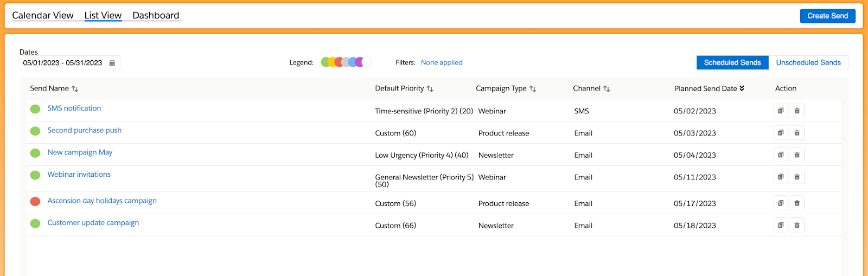
Task: Click the Create Send button
Action: (827, 16)
